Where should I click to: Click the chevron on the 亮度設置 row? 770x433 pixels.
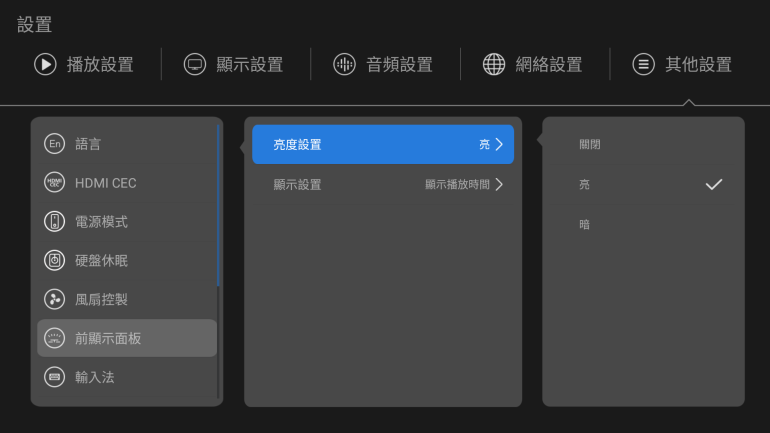pos(499,144)
